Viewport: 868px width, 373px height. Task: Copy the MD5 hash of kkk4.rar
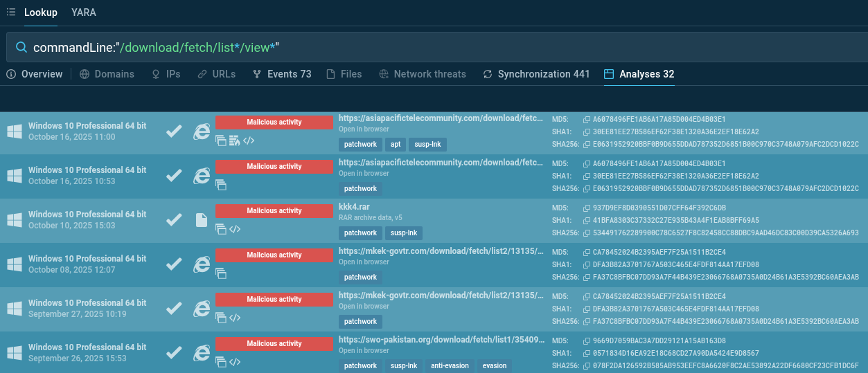tap(587, 208)
